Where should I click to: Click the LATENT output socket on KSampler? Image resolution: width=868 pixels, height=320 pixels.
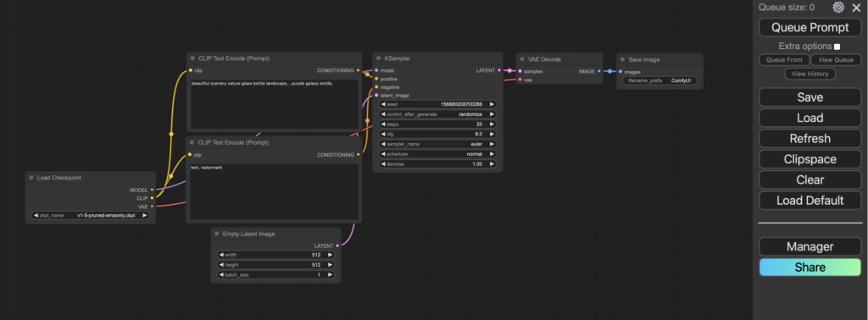498,70
